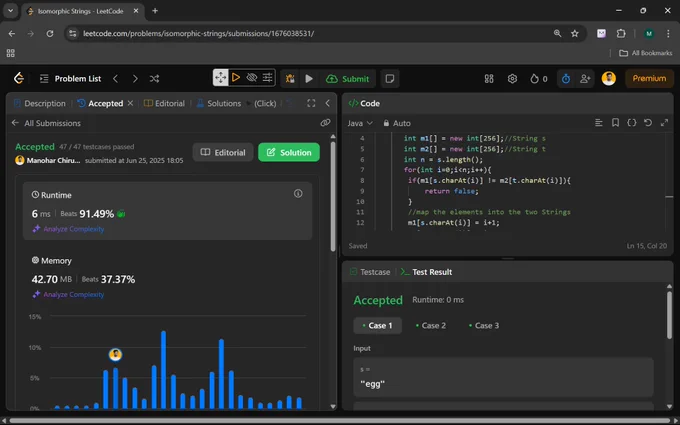Open a new browser tab

[155, 11]
